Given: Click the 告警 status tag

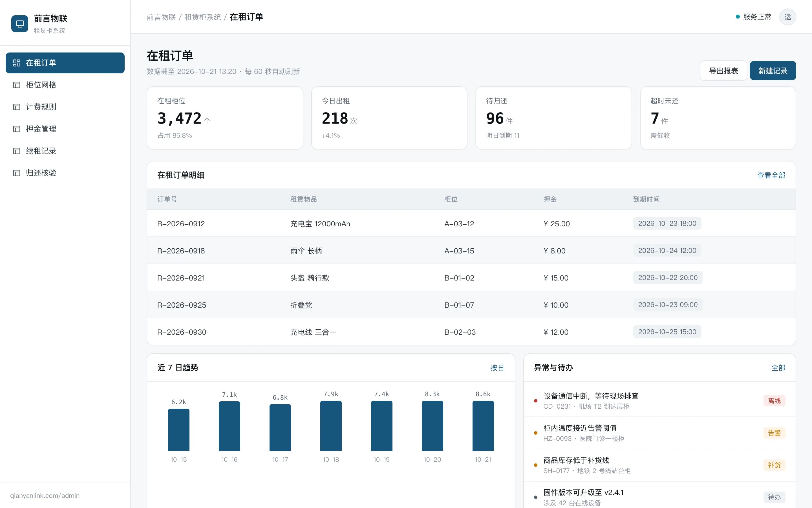Looking at the screenshot, I should click(775, 433).
